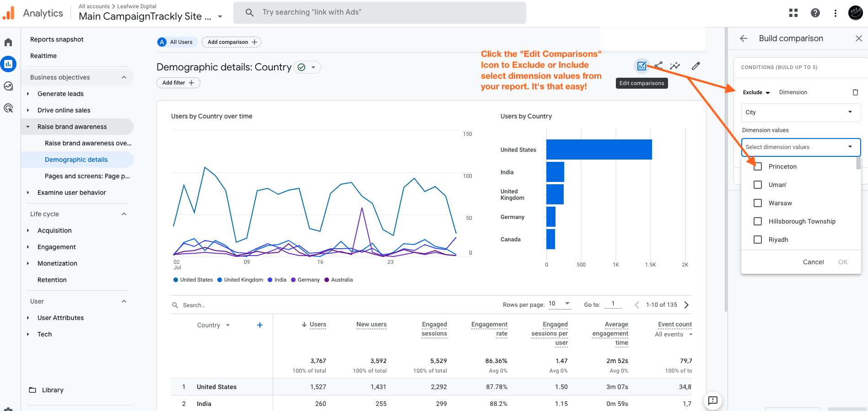868x411 pixels.
Task: Open the Edit comparisons icon
Action: tap(642, 66)
